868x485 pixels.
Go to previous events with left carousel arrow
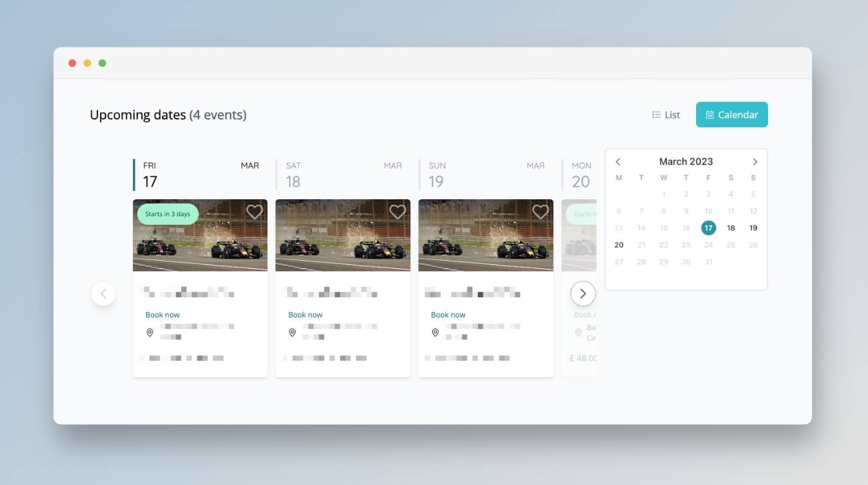(x=104, y=294)
